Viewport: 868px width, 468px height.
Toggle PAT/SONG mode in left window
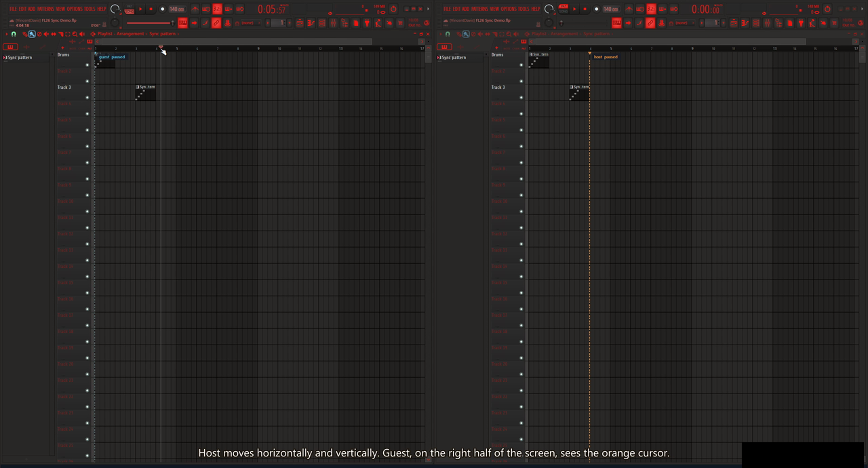[129, 9]
